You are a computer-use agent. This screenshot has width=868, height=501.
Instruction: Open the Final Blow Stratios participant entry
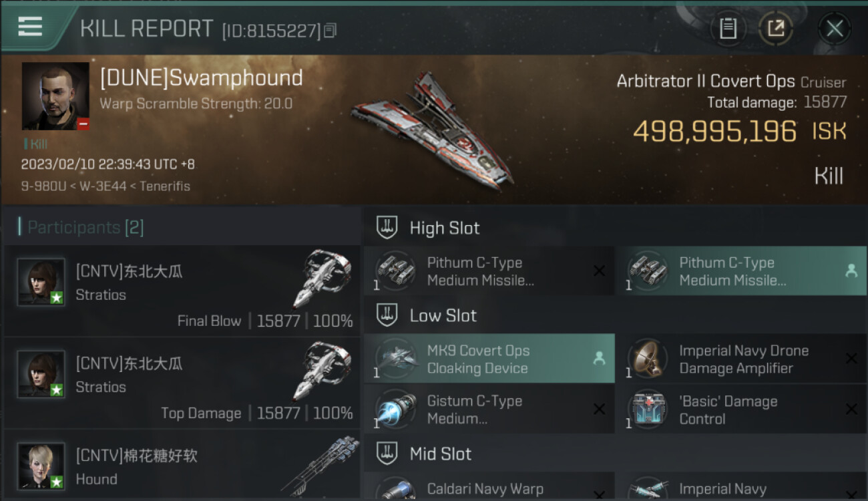point(182,291)
